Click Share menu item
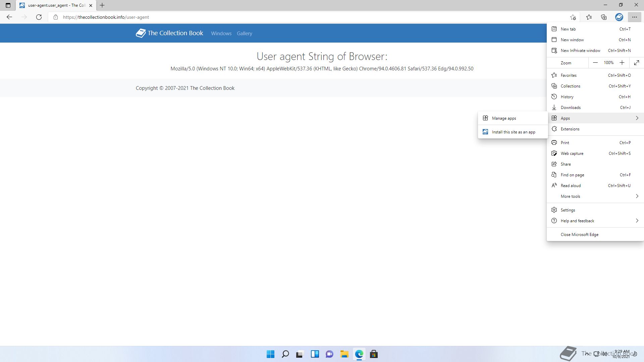 point(595,164)
